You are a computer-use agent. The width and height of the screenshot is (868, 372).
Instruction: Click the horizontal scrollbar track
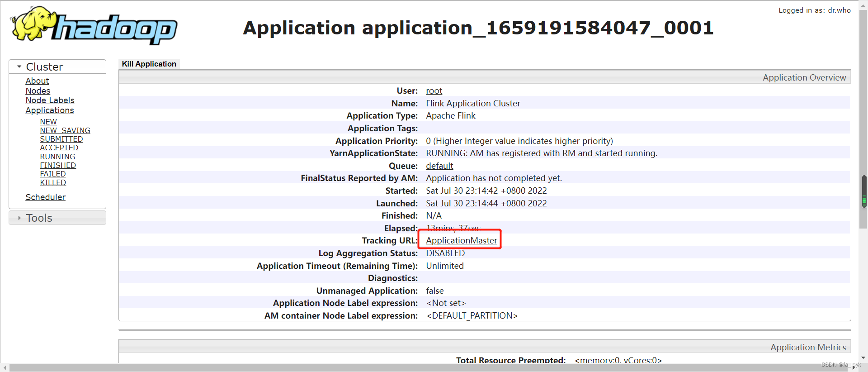[x=429, y=367]
